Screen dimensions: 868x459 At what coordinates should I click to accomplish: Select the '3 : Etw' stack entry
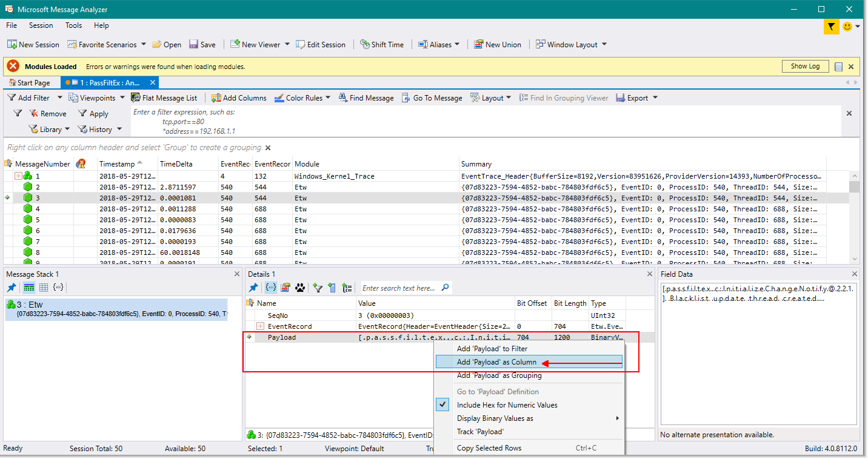(x=116, y=309)
